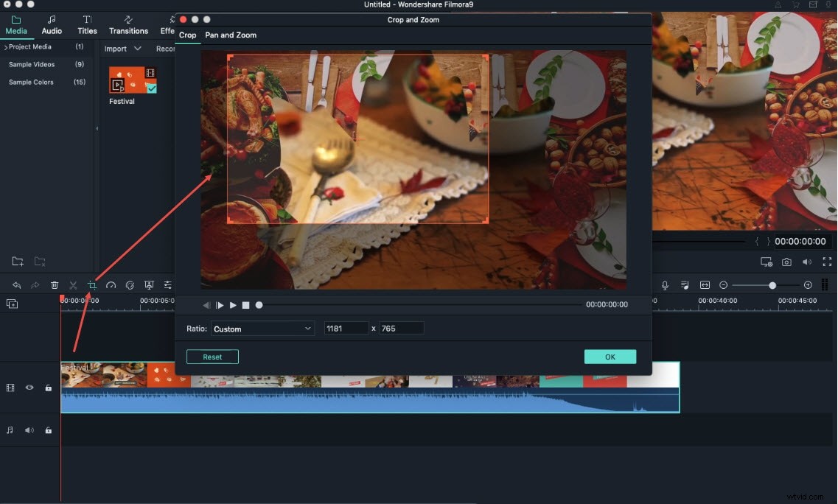Click the Color Tuning palette icon

(130, 284)
